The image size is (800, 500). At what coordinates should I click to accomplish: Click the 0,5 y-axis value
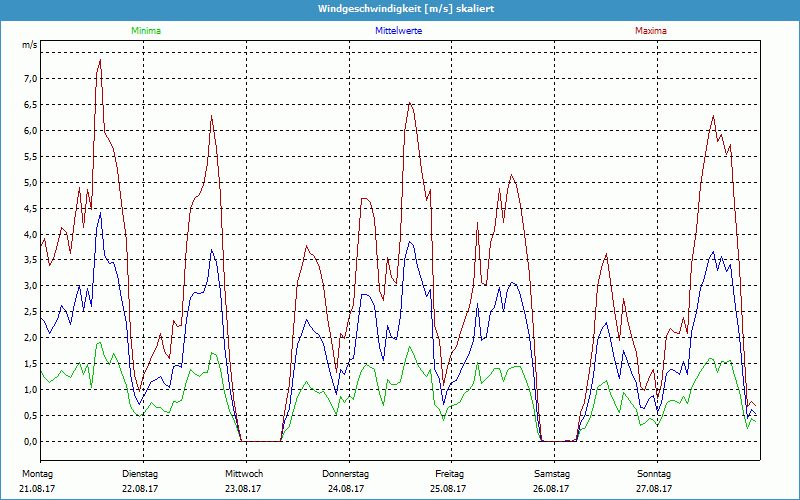31,416
